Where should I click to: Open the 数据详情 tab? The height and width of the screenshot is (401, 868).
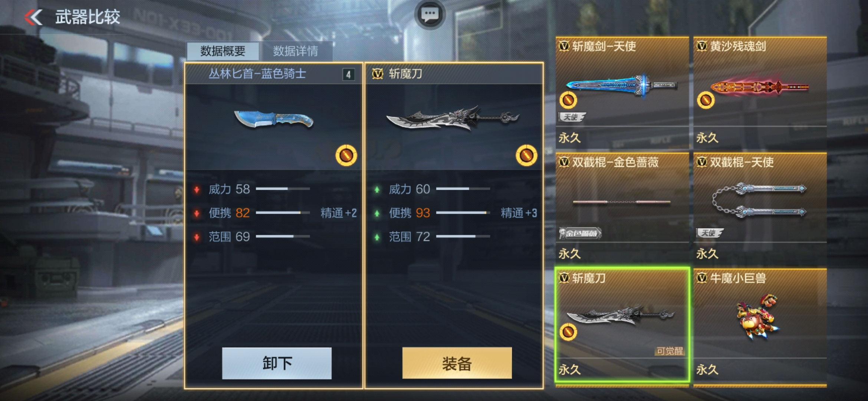[x=296, y=51]
